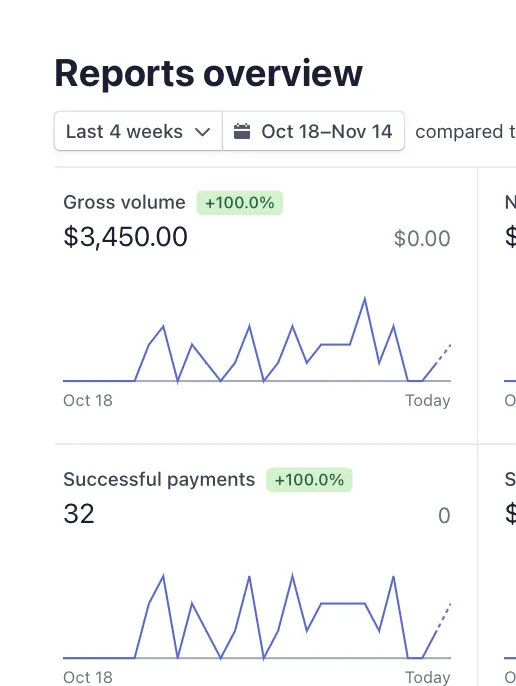Click the $3,450.00 gross volume amount

[x=126, y=237]
